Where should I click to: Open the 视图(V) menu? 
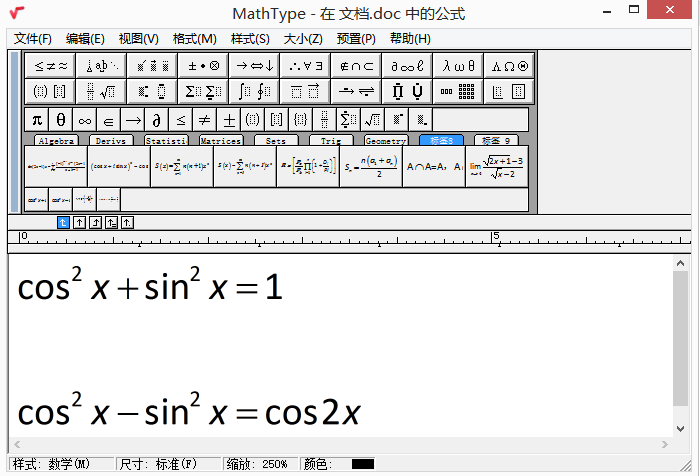click(138, 39)
